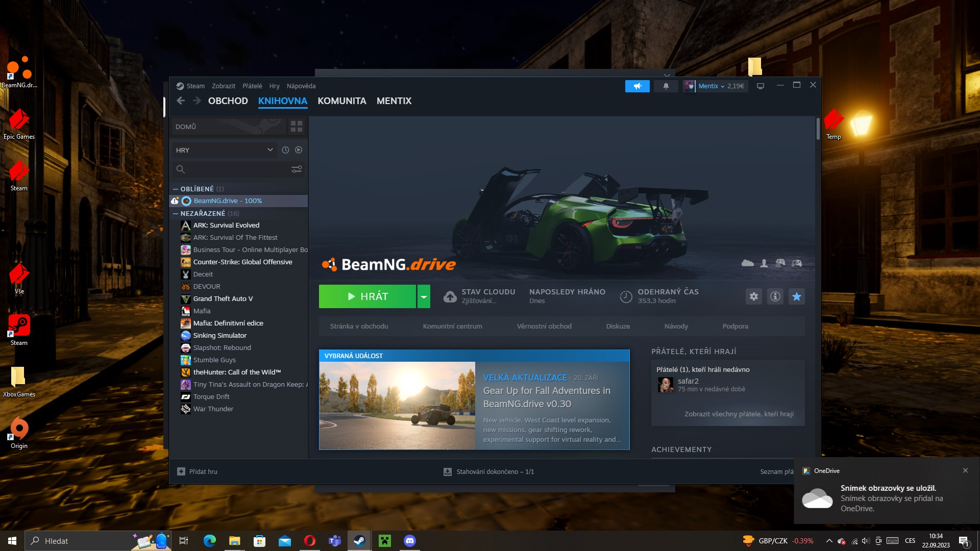The height and width of the screenshot is (551, 980).
Task: Click the game page vertical scrollbar
Action: pos(818,129)
